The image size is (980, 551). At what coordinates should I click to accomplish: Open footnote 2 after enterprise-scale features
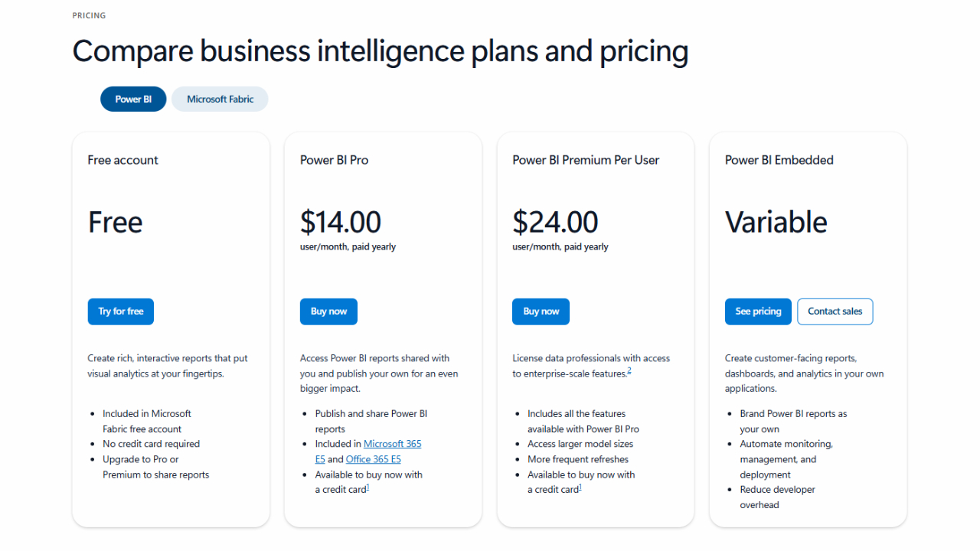tap(629, 371)
